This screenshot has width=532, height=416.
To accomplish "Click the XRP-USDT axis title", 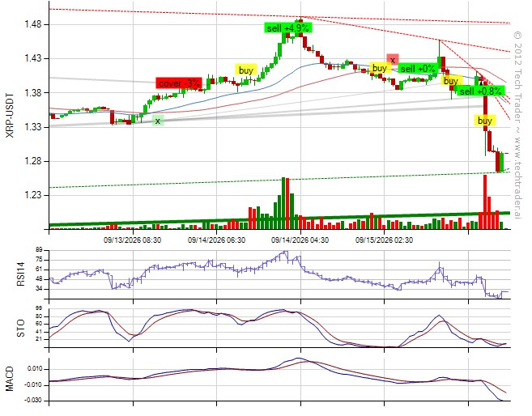I will tap(11, 115).
